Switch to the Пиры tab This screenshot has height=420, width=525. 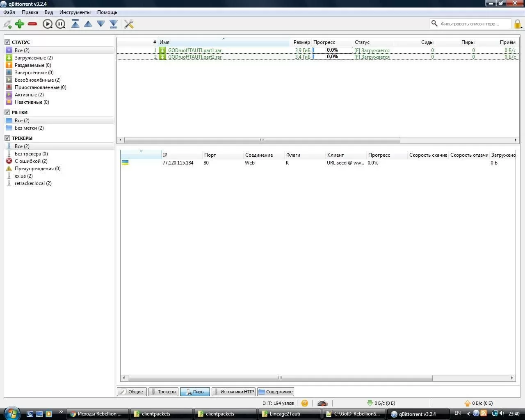coord(195,392)
